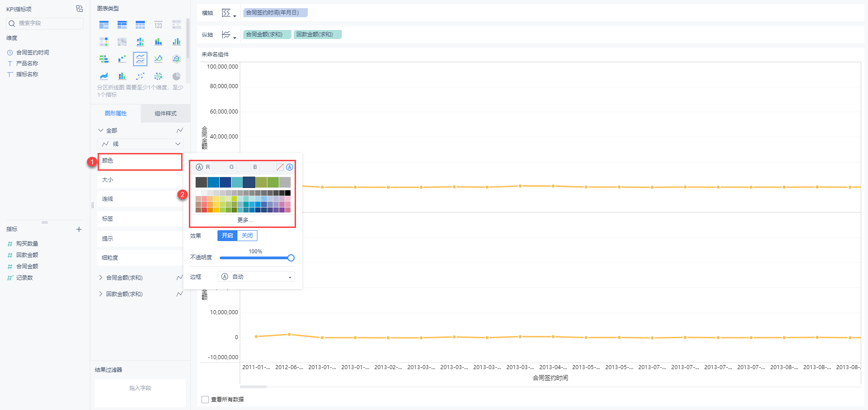This screenshot has height=410, width=868.
Task: Select the waterfall chart type icon
Action: click(122, 59)
